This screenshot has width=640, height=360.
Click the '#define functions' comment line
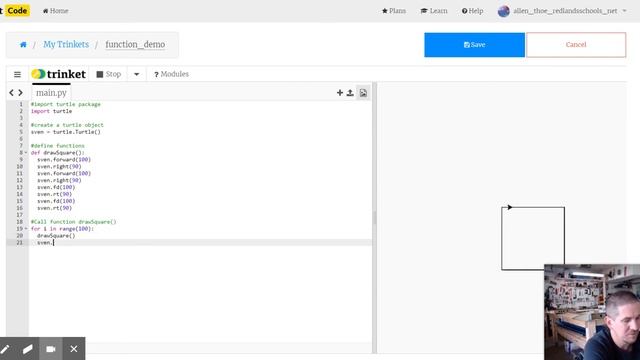[x=58, y=146]
